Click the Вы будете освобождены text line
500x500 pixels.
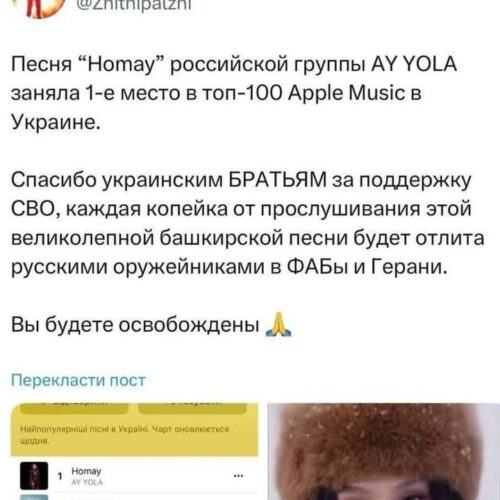135,325
